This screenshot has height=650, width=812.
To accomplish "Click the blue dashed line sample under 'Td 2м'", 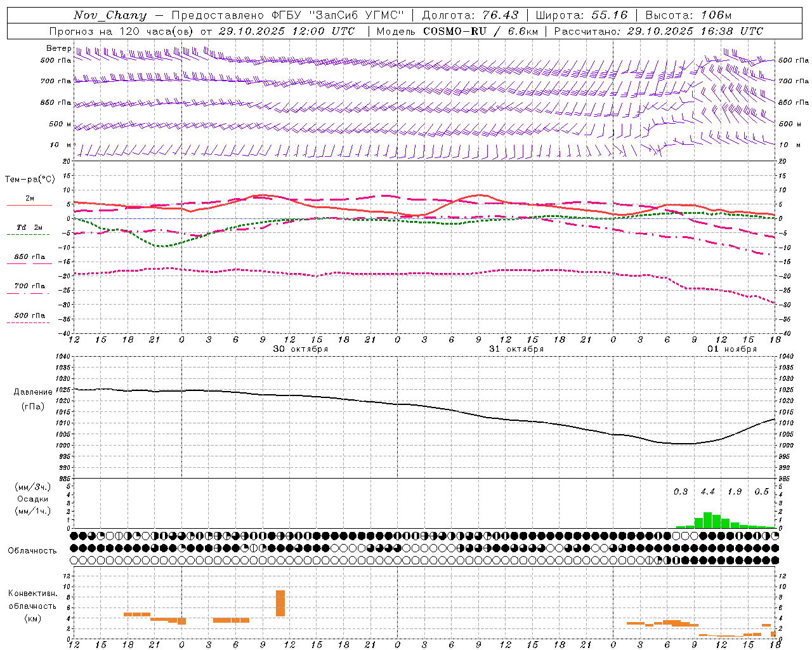I will click(x=29, y=235).
